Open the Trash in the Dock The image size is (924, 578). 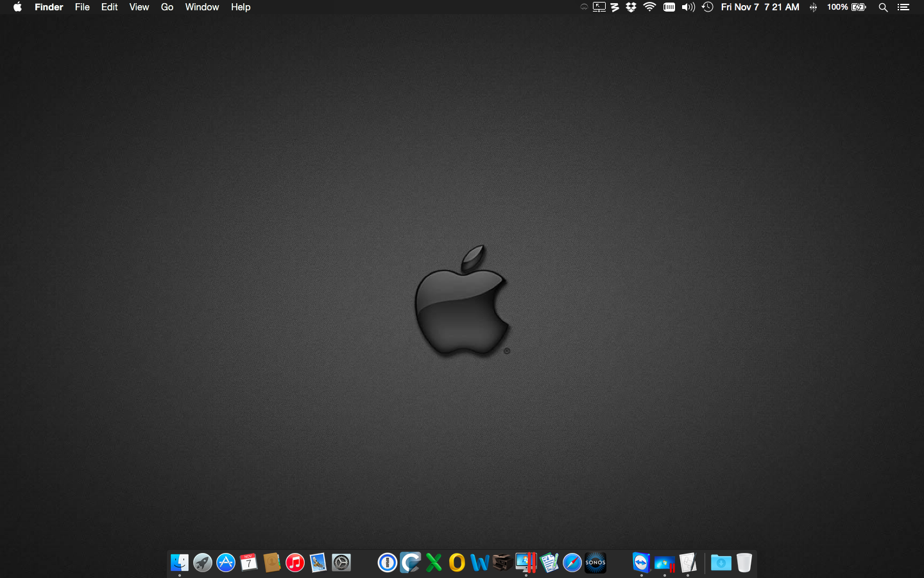click(744, 563)
